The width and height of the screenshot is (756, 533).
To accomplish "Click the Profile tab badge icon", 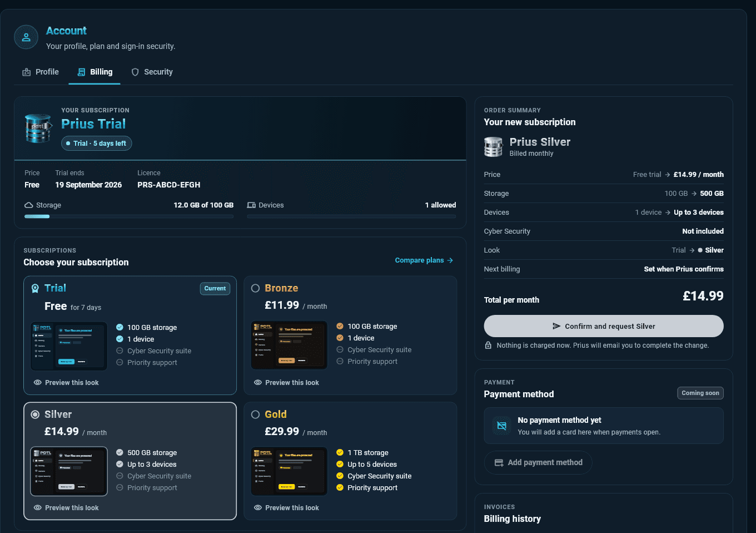I will click(x=26, y=72).
